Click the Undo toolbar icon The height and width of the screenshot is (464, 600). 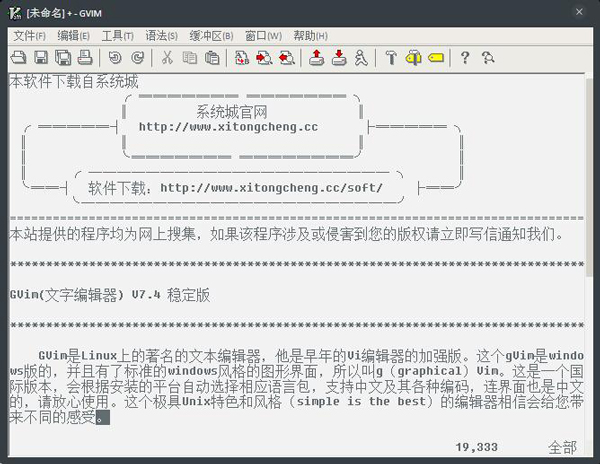coord(115,58)
